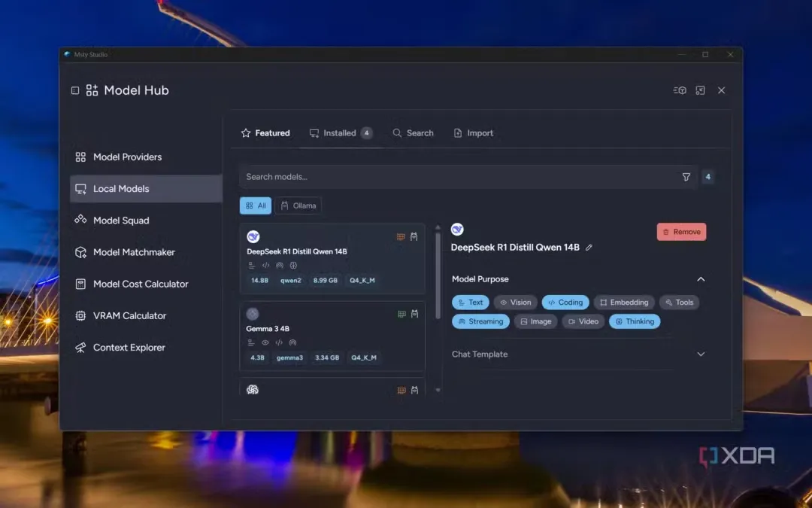The image size is (812, 508).
Task: Click the Gemma logo avatar
Action: pyautogui.click(x=252, y=314)
